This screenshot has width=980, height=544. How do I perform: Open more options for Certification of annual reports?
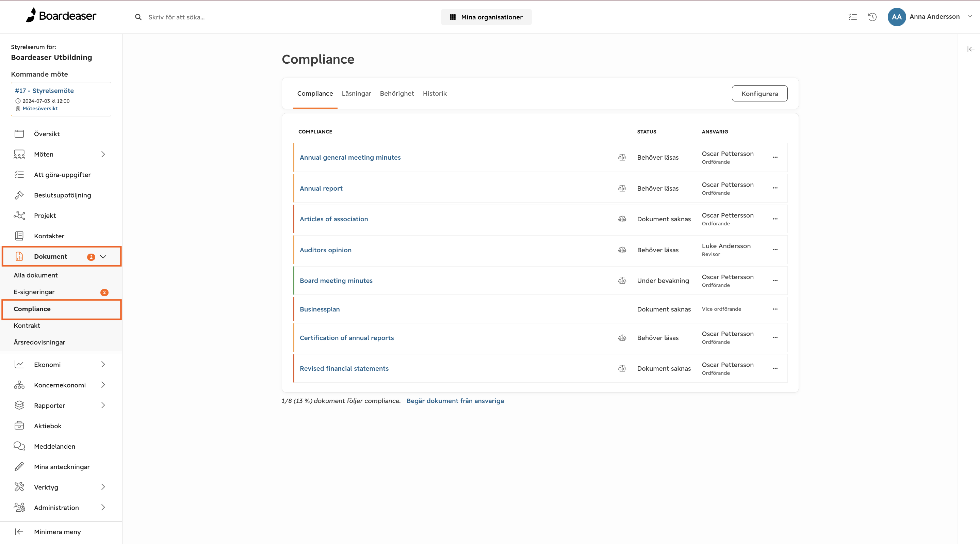point(775,338)
